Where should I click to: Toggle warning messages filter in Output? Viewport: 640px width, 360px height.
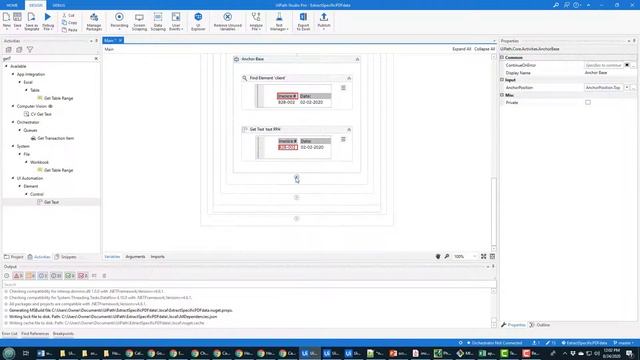pyautogui.click(x=31, y=276)
